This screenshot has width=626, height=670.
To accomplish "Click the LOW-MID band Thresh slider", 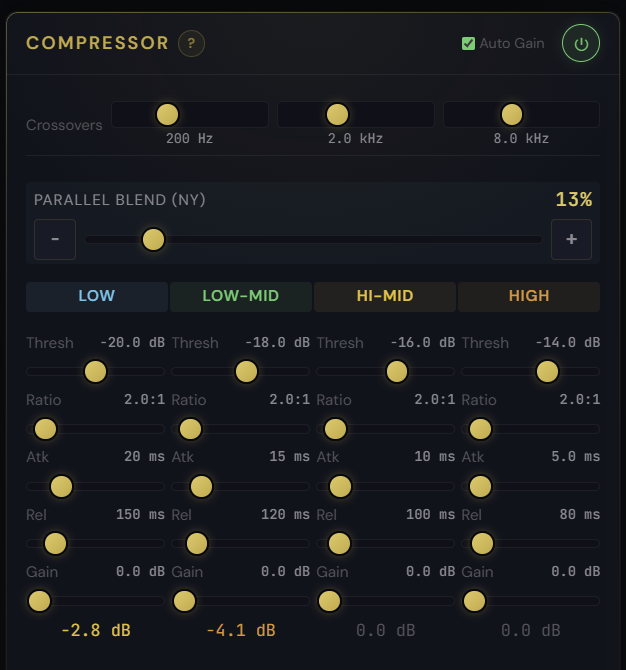I will click(241, 371).
